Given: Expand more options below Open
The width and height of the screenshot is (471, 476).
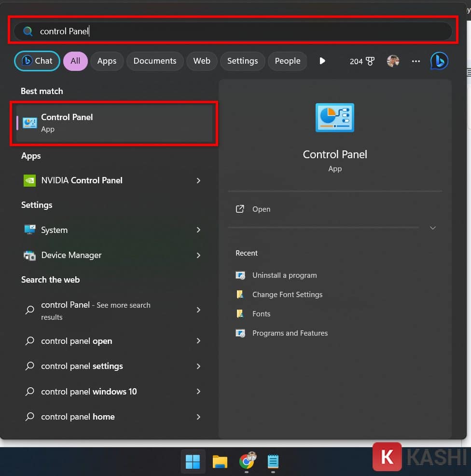Looking at the screenshot, I should pos(433,228).
